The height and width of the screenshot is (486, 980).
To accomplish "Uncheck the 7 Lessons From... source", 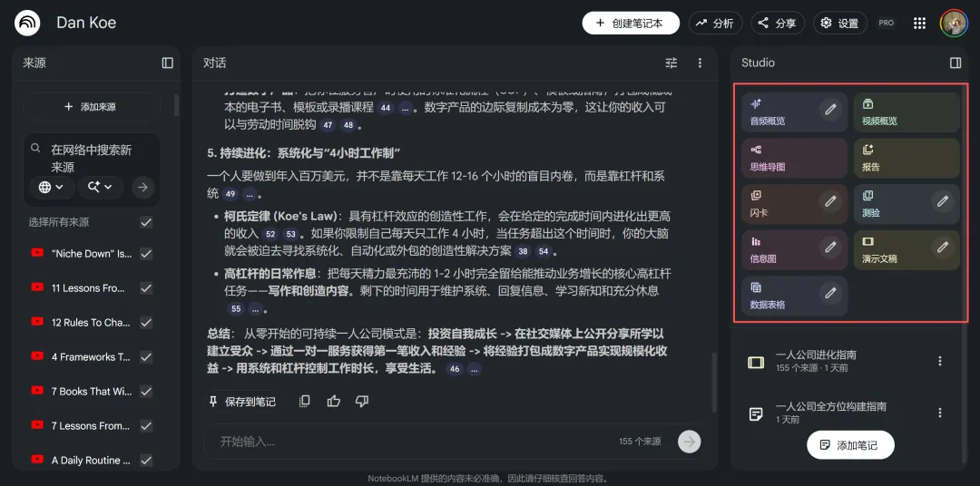I will pos(146,426).
